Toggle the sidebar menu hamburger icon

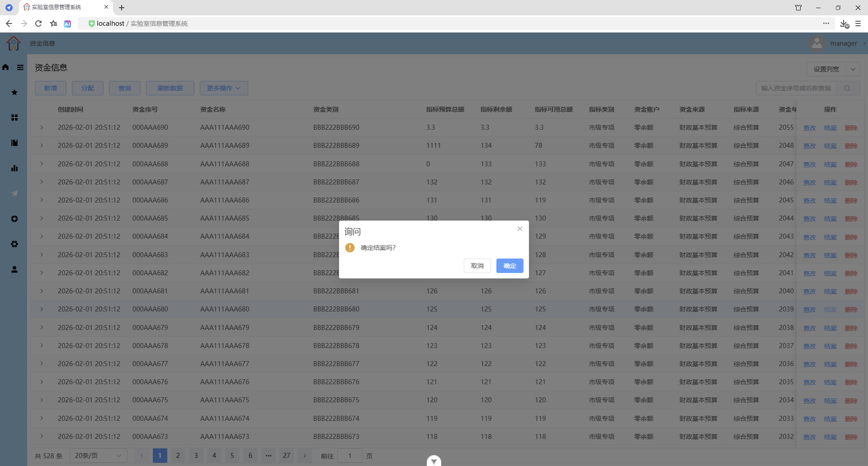click(20, 67)
